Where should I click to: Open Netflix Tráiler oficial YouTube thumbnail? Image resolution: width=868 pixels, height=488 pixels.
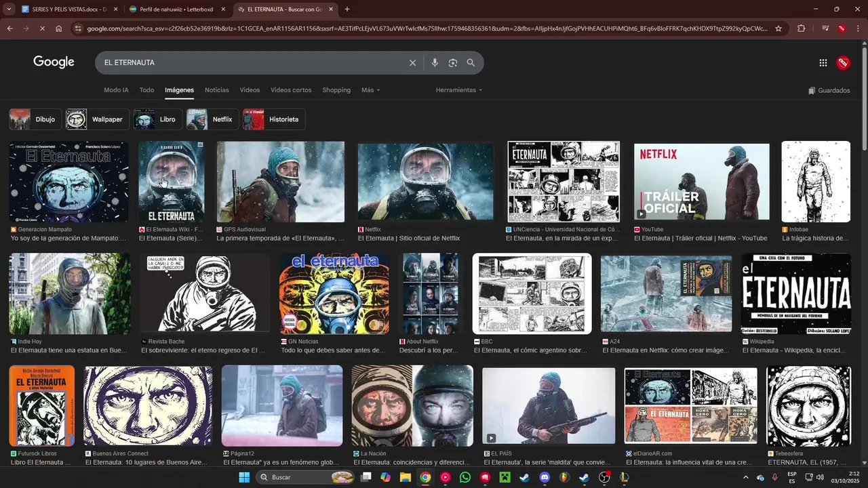(701, 182)
